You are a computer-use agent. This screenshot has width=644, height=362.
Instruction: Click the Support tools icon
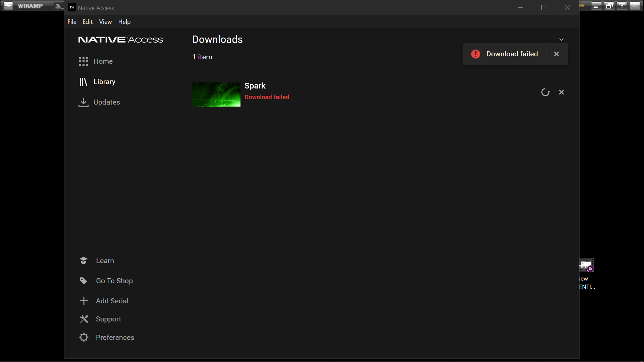pos(84,319)
